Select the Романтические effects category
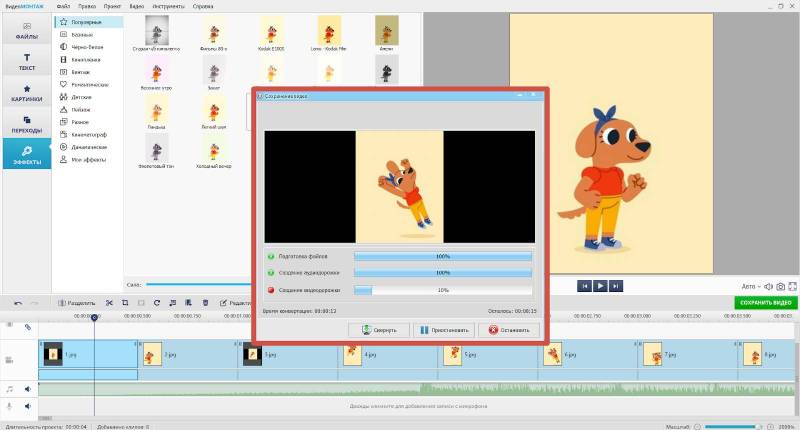 (89, 85)
